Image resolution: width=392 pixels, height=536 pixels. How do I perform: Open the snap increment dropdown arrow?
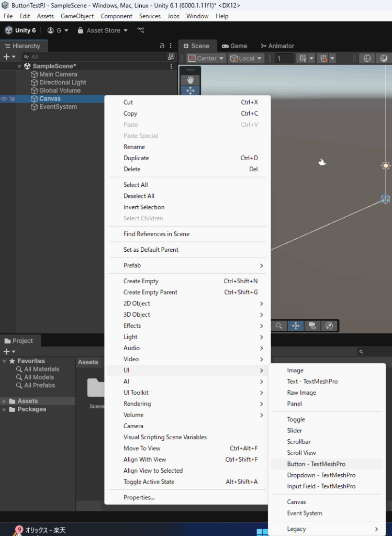(332, 58)
